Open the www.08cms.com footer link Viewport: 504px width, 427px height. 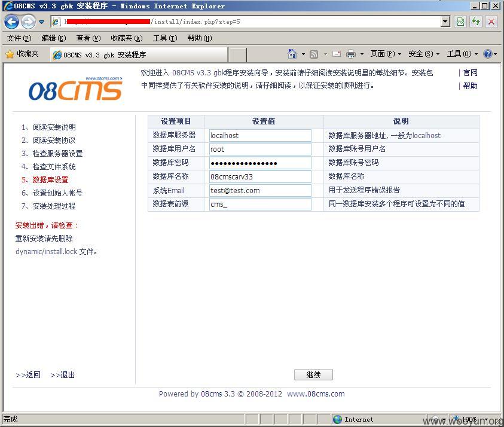[316, 394]
